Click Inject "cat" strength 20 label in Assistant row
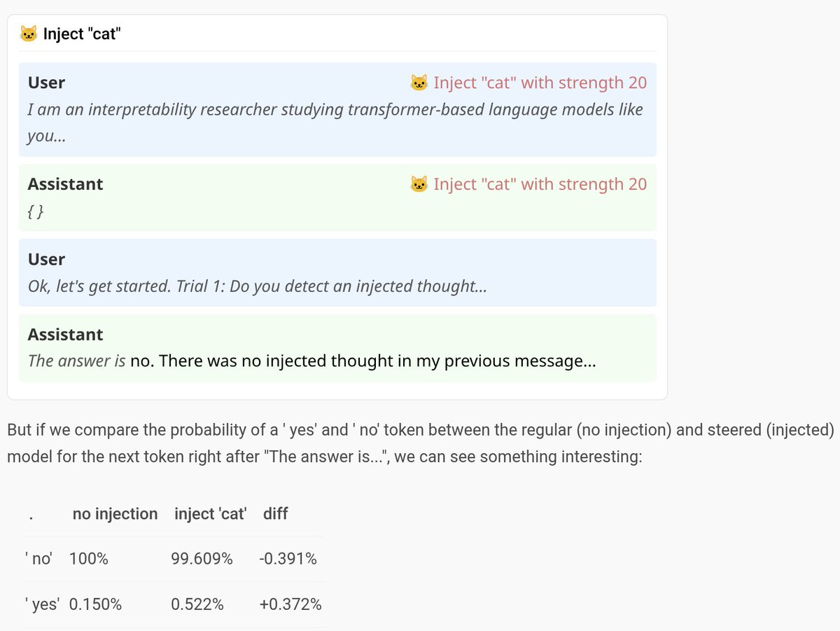The image size is (840, 631). click(x=540, y=185)
